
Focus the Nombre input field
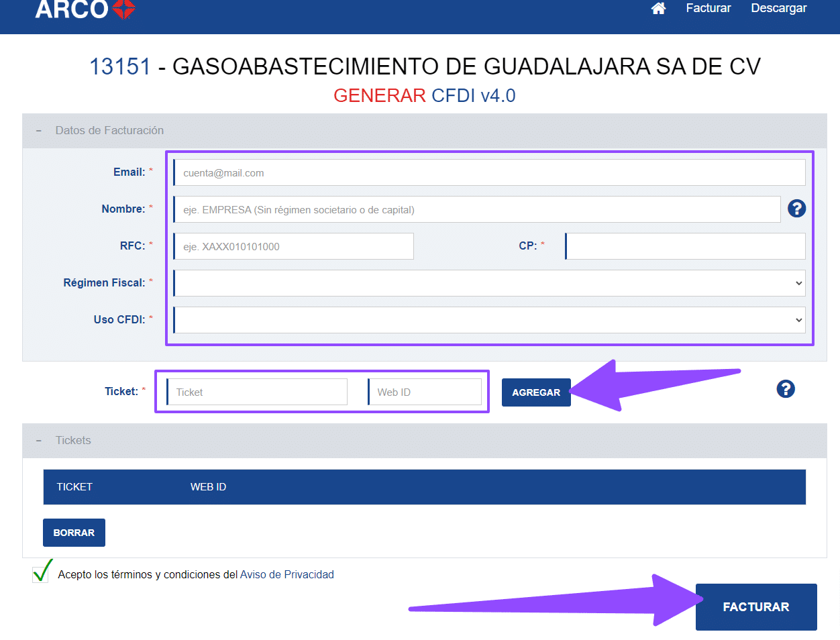point(477,209)
